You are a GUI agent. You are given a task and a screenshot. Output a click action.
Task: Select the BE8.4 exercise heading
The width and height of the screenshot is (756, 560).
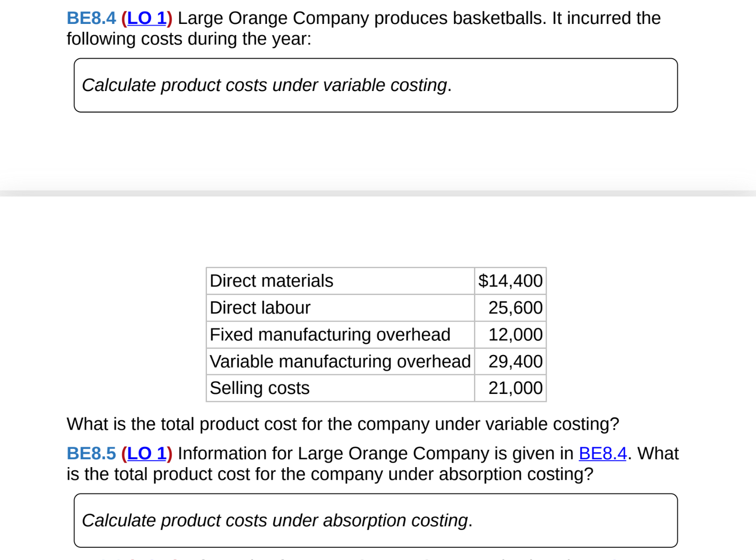pyautogui.click(x=91, y=18)
